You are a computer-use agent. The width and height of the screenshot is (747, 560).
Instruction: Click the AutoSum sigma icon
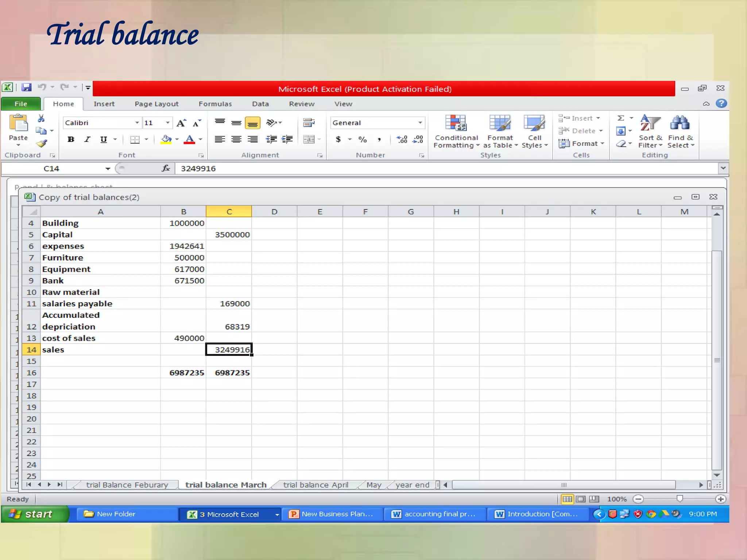(621, 118)
